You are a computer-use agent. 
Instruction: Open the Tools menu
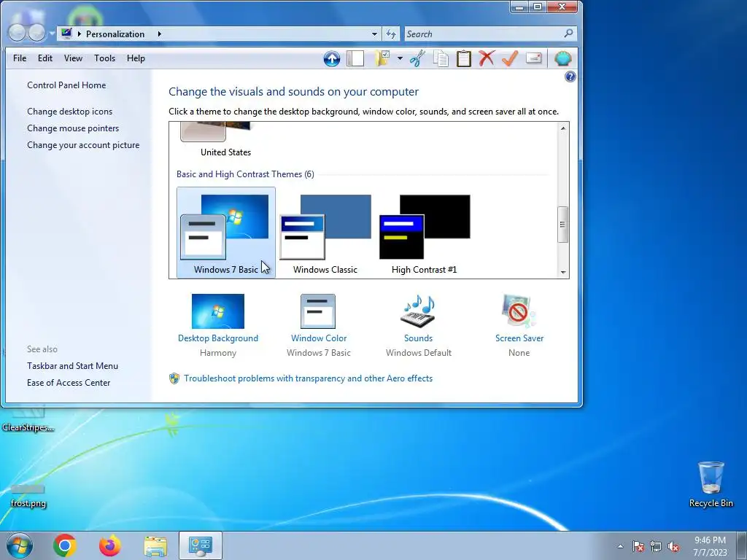(x=104, y=58)
